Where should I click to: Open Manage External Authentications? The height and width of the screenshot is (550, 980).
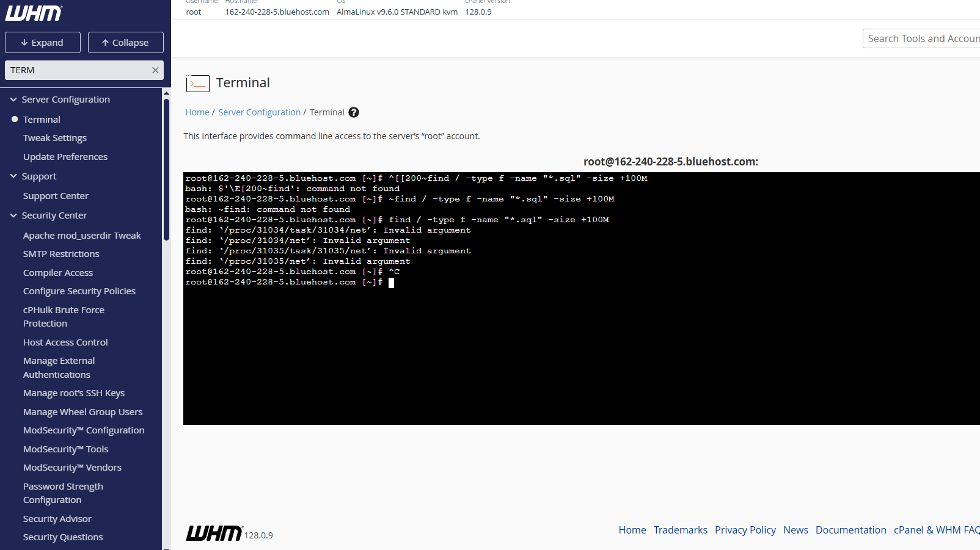[x=59, y=367]
